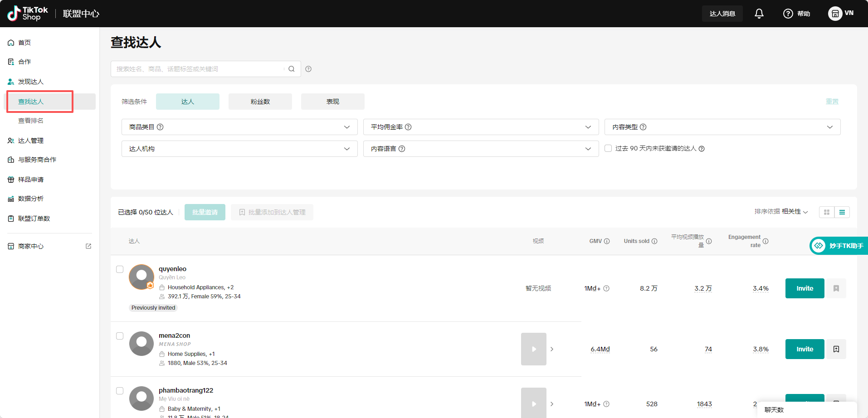Switch to the 粉丝数 filter tab
Viewport: 868px width, 418px height.
click(x=260, y=102)
